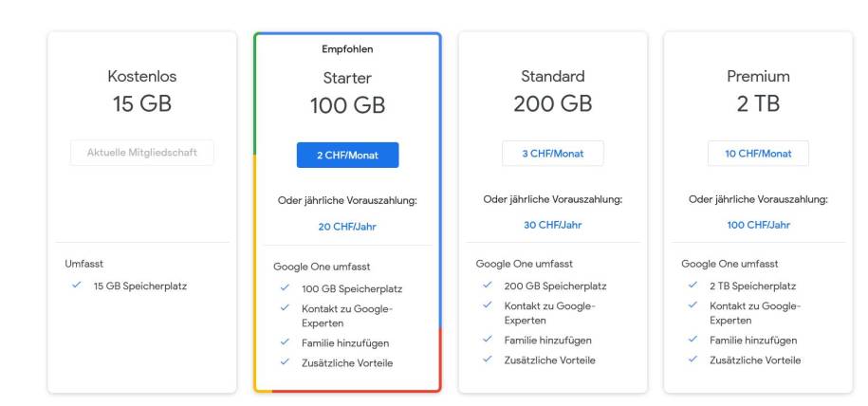Screen dimensions: 868x406
Task: Click checkmark next to Standard Zusätzliche Vorteile
Action: (488, 359)
